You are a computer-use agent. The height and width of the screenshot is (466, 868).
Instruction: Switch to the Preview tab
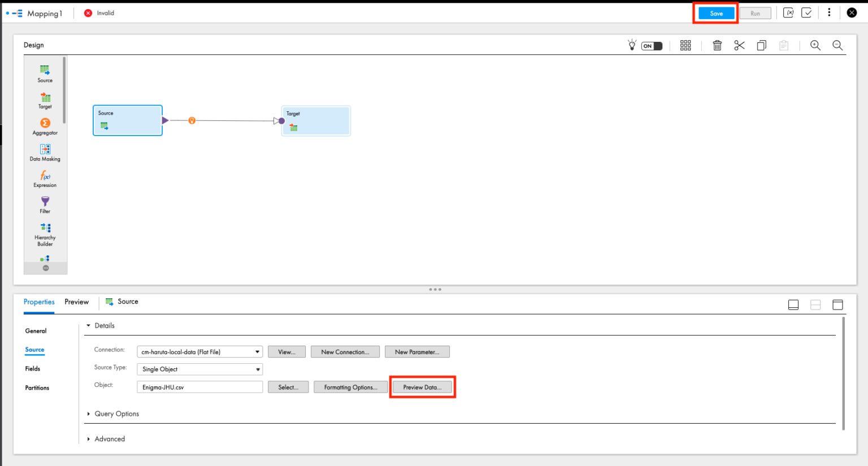(76, 302)
